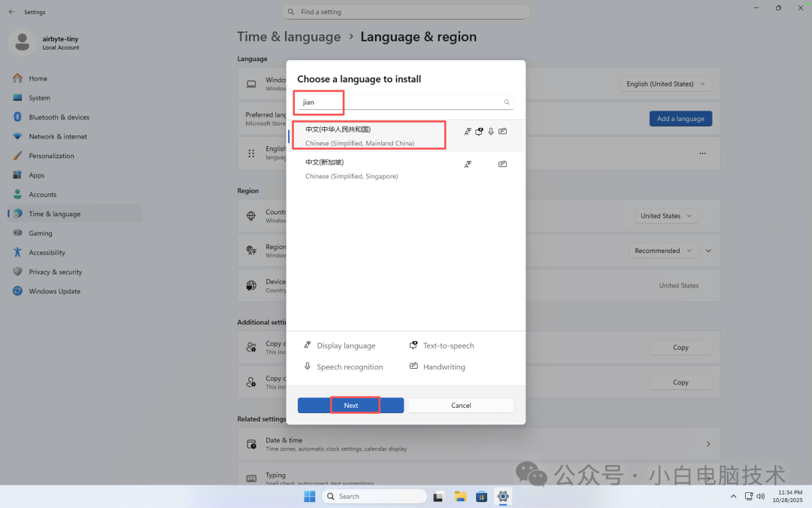Open Task View from the taskbar
Image resolution: width=812 pixels, height=508 pixels.
click(438, 497)
